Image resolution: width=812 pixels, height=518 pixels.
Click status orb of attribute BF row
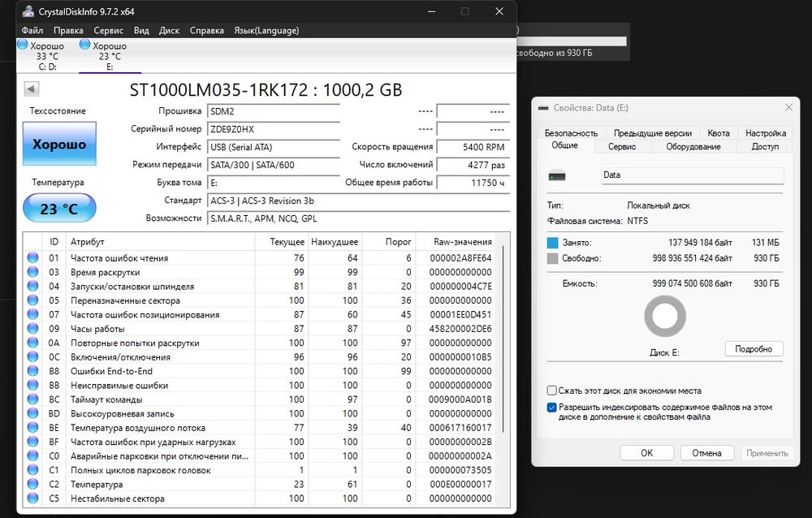point(32,442)
